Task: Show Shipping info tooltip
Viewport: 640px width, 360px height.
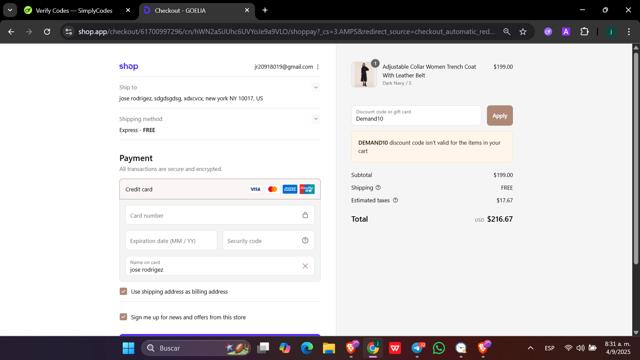Action: pyautogui.click(x=378, y=188)
